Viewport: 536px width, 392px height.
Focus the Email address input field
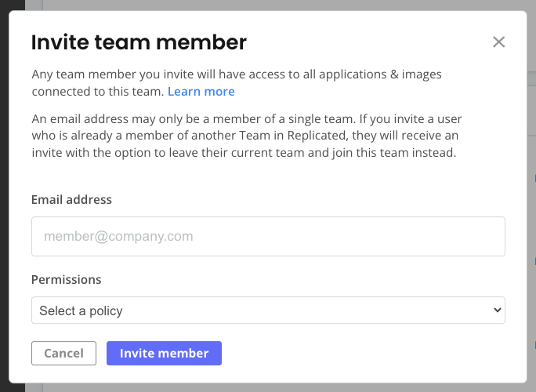tap(268, 236)
